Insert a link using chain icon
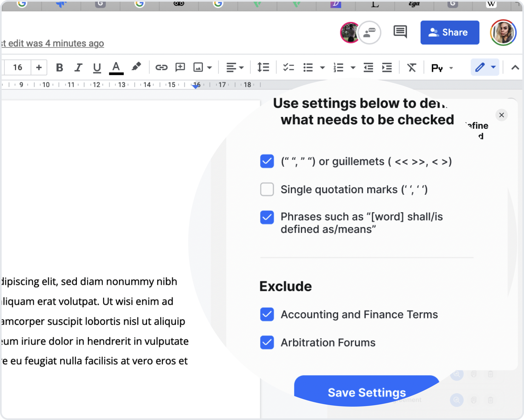Viewport: 524px width, 420px height. tap(161, 67)
